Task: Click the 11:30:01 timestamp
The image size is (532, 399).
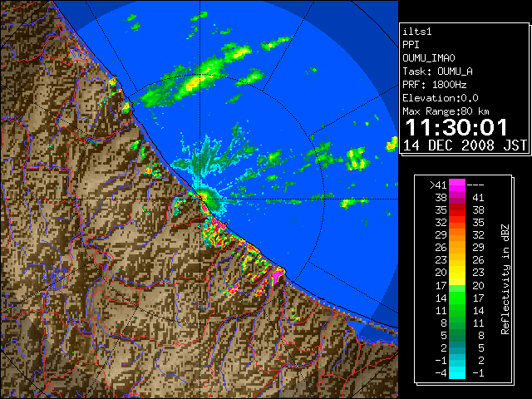Action: pos(456,127)
